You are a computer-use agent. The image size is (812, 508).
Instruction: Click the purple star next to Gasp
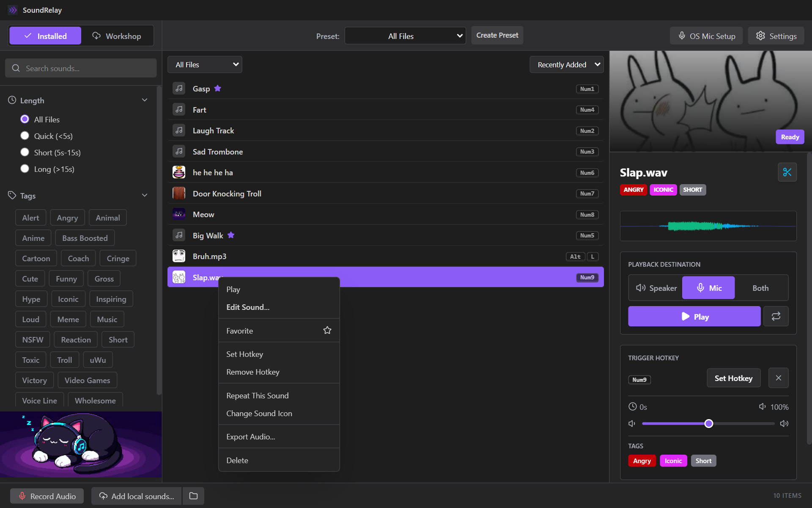tap(217, 88)
